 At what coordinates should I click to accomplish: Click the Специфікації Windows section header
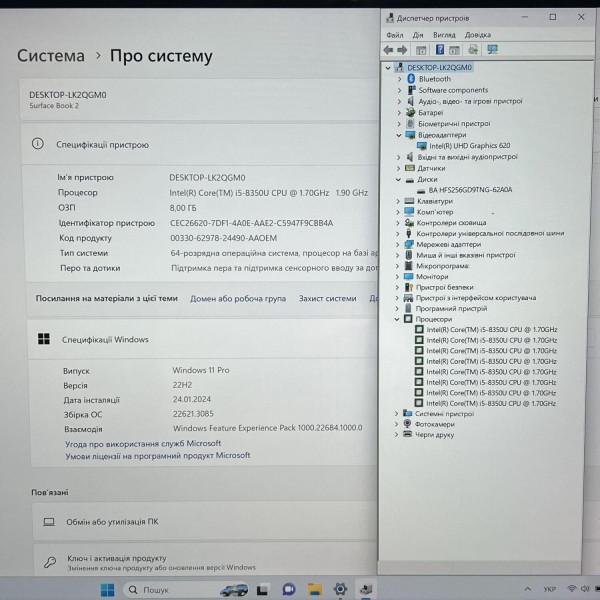point(203,340)
